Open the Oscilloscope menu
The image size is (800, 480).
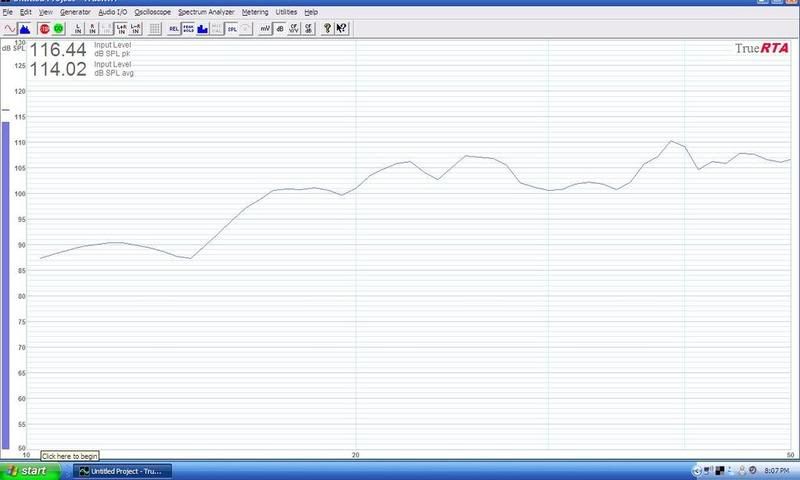tap(153, 12)
